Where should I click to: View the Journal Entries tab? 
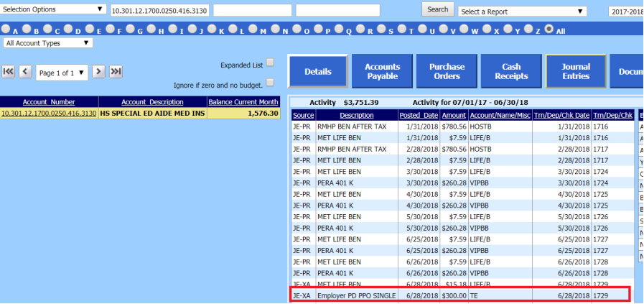[x=575, y=71]
